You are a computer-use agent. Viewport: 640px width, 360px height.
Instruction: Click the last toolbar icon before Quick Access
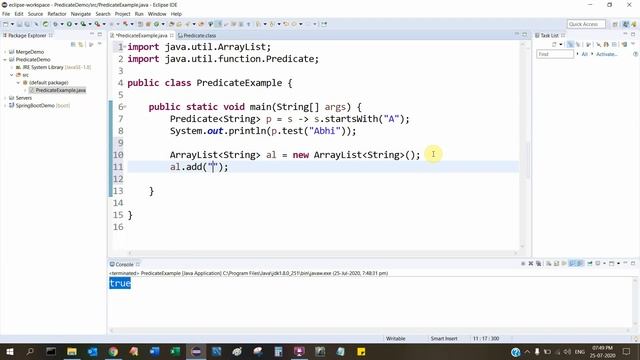(324, 24)
